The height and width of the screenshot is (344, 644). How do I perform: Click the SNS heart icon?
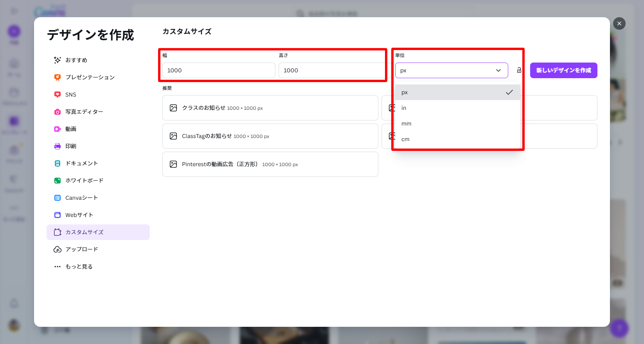[58, 95]
